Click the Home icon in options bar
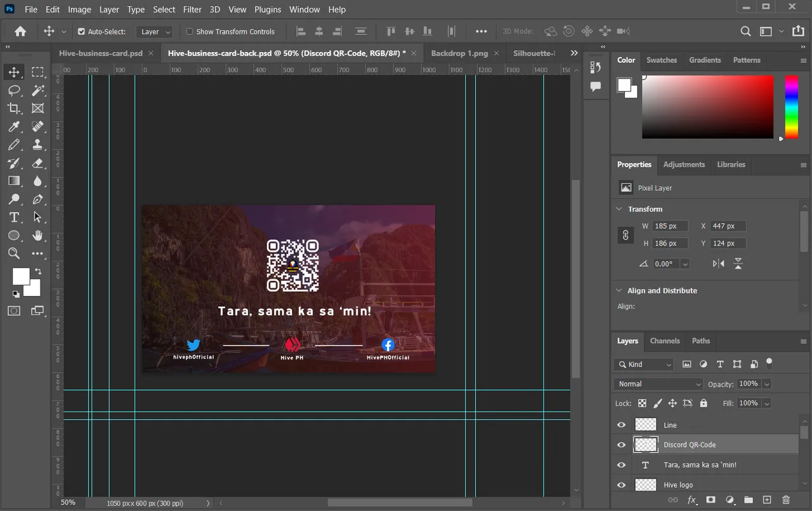812x511 pixels. 20,31
